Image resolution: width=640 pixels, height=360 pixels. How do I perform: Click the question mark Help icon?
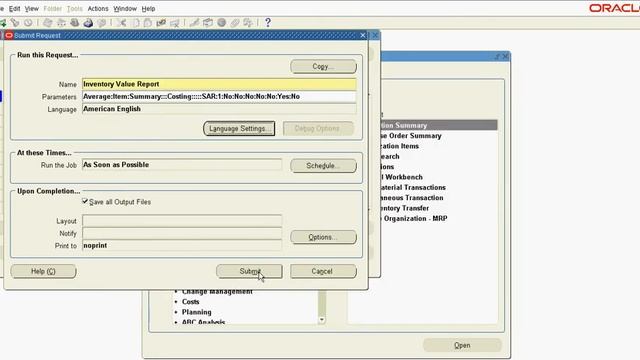[268, 23]
